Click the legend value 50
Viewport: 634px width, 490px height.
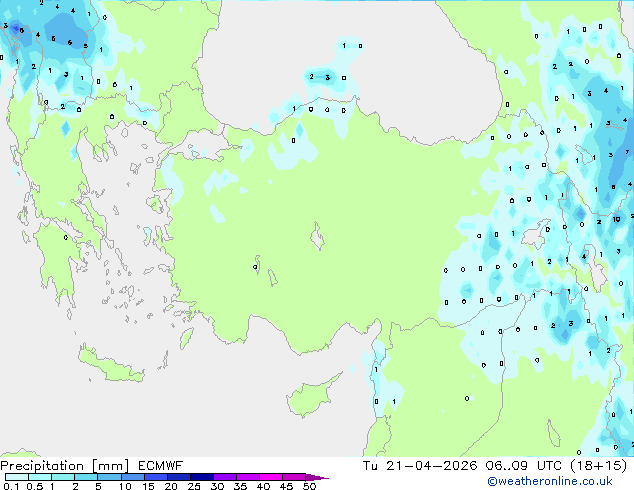(310, 486)
